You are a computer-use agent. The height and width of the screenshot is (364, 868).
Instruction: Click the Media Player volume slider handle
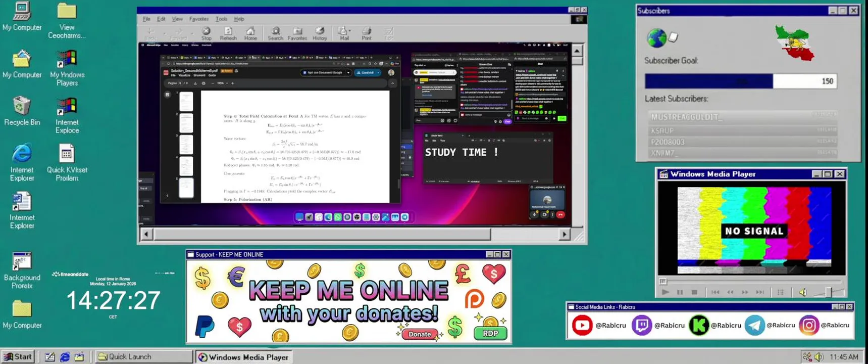[x=828, y=292]
